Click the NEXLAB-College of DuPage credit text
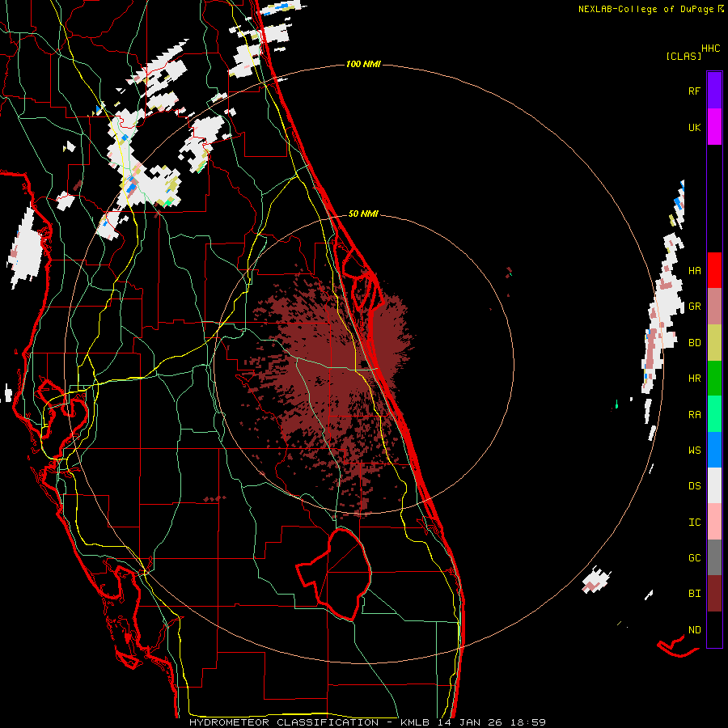The height and width of the screenshot is (728, 728). pos(647,9)
